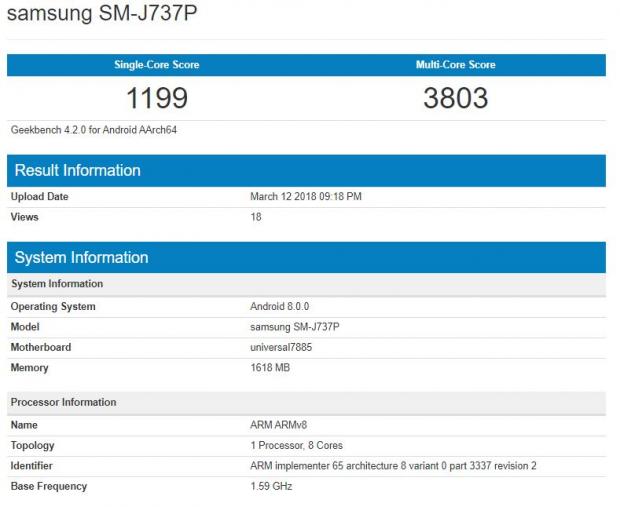Select the ARM ARMv8 processor name
This screenshot has height=507, width=620.
pyautogui.click(x=279, y=425)
